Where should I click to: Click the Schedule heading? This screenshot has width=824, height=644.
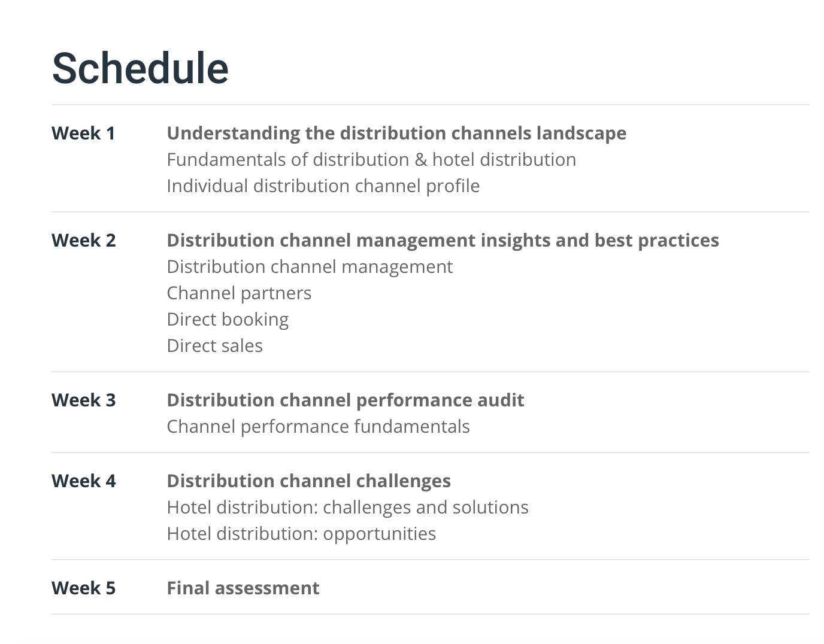point(140,68)
